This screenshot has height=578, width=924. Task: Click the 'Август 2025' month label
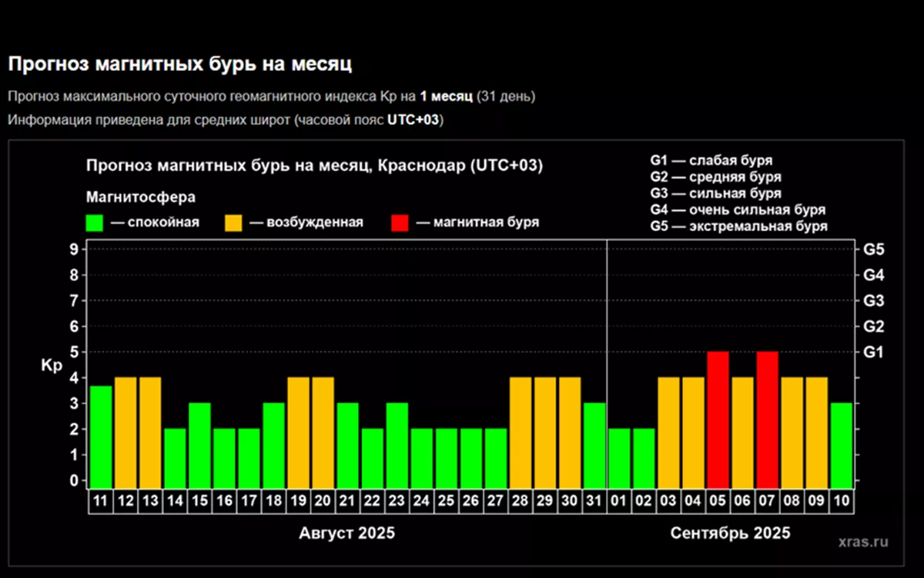click(x=346, y=533)
